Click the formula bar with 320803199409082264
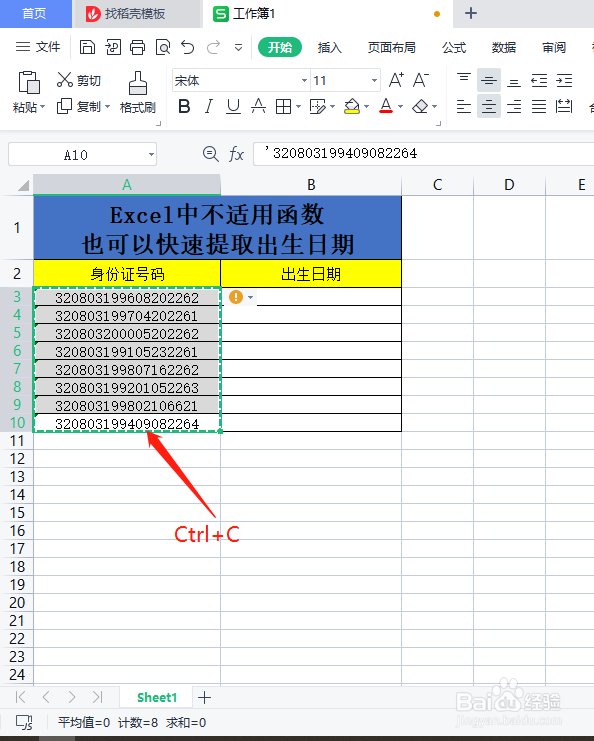The height and width of the screenshot is (741, 594). tap(423, 154)
